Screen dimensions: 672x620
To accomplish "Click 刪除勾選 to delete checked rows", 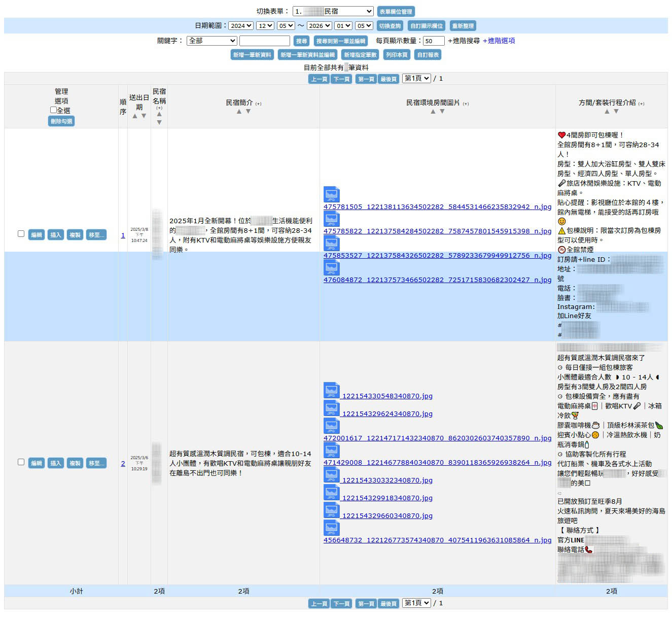I will click(x=61, y=121).
